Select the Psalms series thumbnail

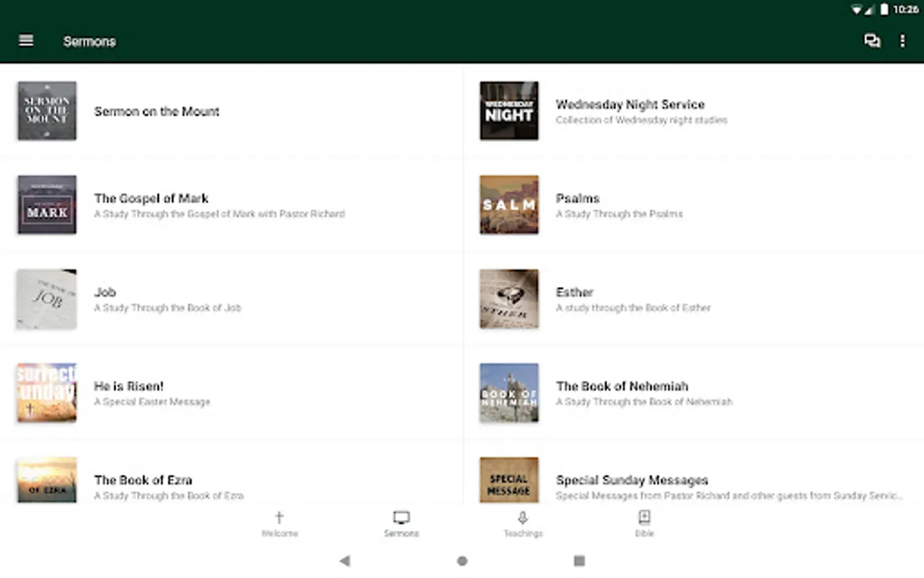pos(509,205)
